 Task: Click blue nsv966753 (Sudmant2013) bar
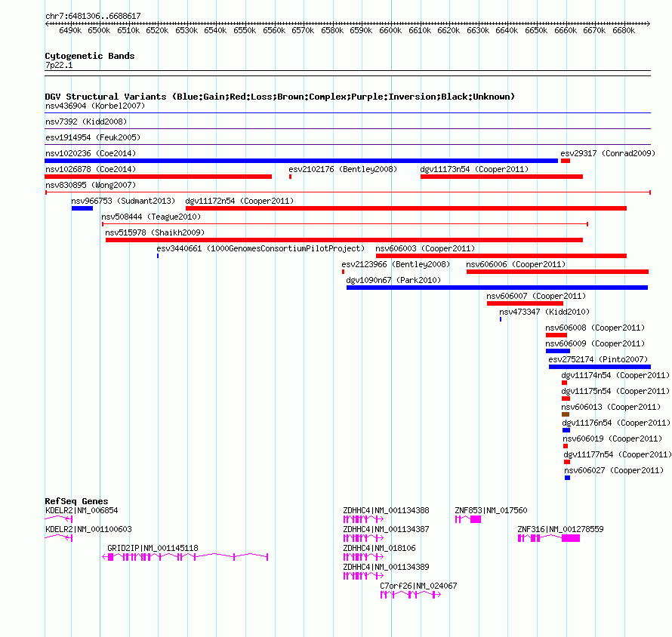coord(82,208)
